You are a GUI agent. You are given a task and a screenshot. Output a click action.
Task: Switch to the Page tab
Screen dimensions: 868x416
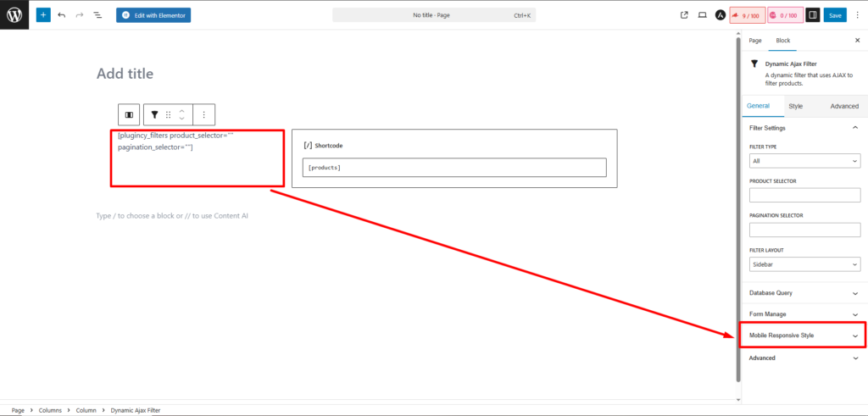tap(754, 41)
